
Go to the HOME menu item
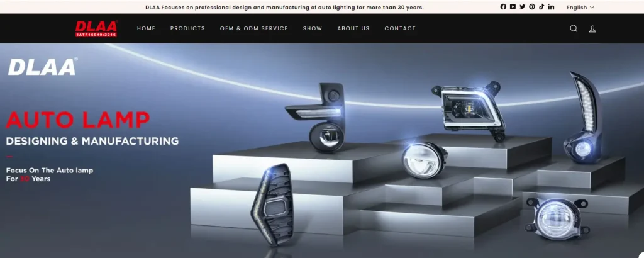click(146, 28)
